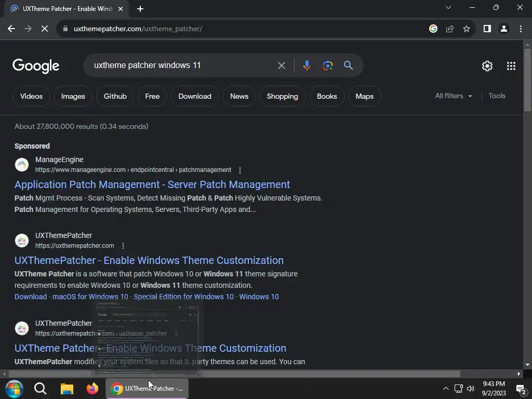Open the ManageEngine ad options menu
Viewport: 532px width, 399px height.
point(240,170)
